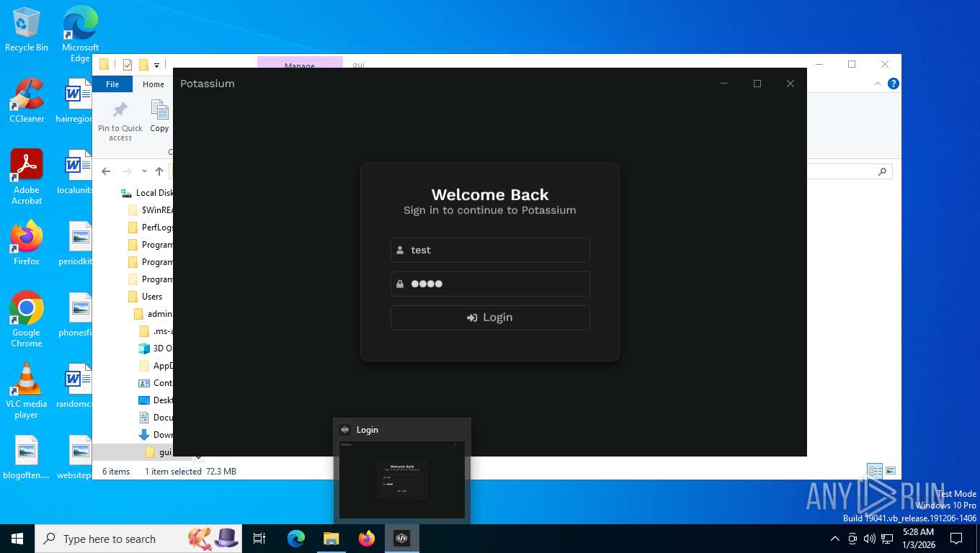Maximize the Potassium window
The image size is (980, 553).
coord(757,84)
